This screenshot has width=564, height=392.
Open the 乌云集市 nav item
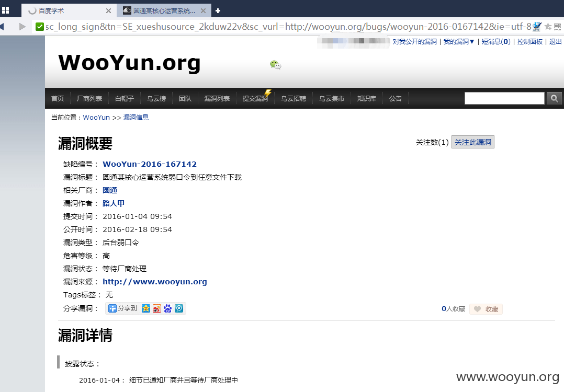pyautogui.click(x=332, y=98)
